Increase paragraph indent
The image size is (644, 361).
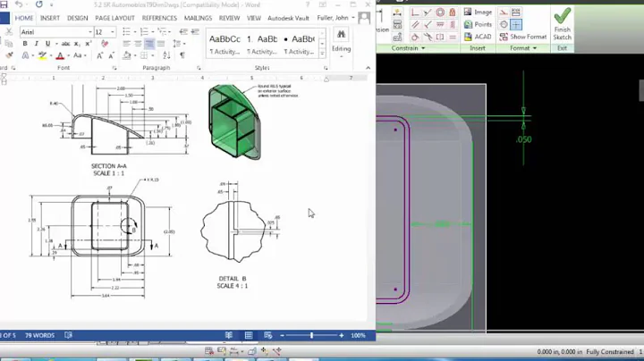[x=195, y=32]
